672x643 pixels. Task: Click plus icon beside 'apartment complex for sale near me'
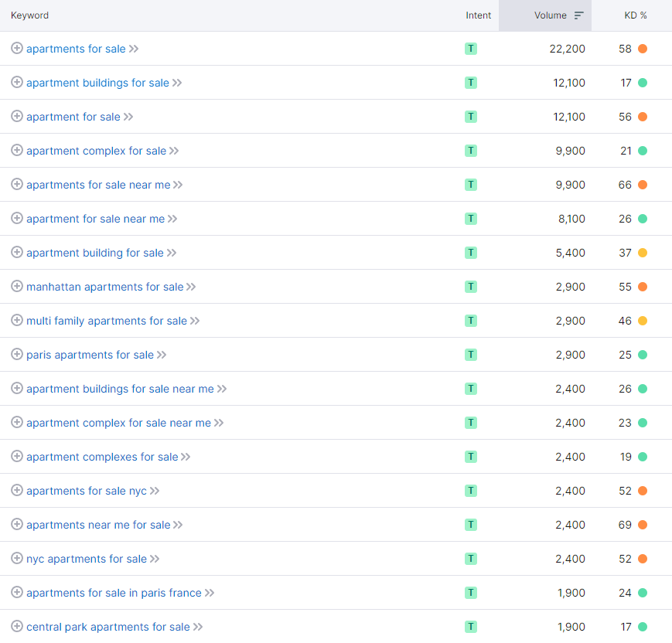click(17, 422)
